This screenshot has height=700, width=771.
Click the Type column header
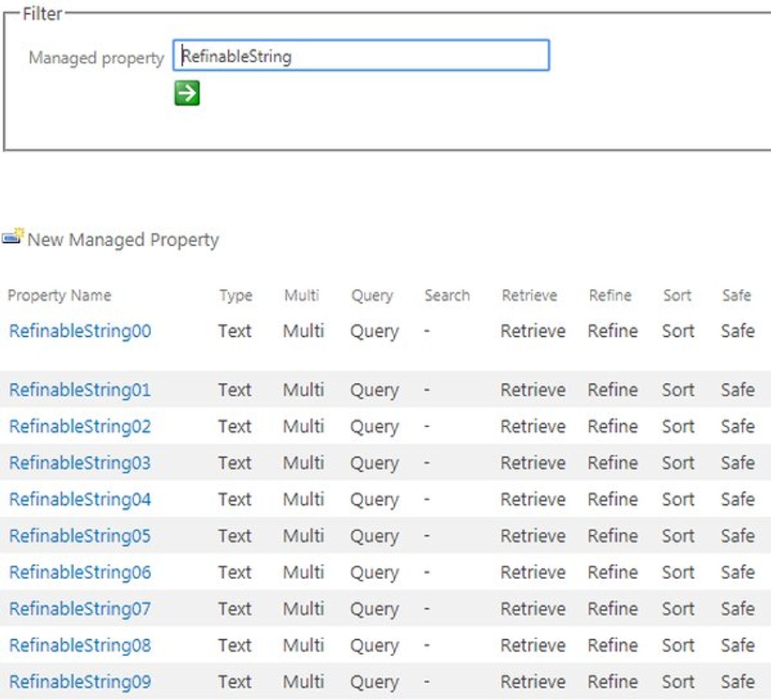235,295
